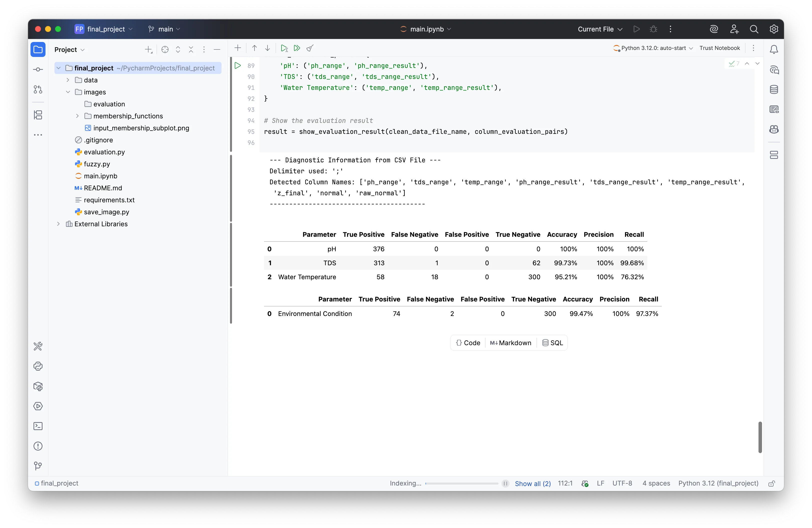Open the Services tool window icon
This screenshot has width=812, height=528.
[x=38, y=406]
